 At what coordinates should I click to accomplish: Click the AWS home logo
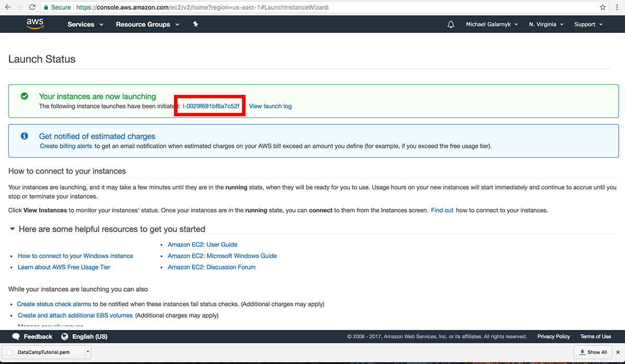[x=34, y=23]
